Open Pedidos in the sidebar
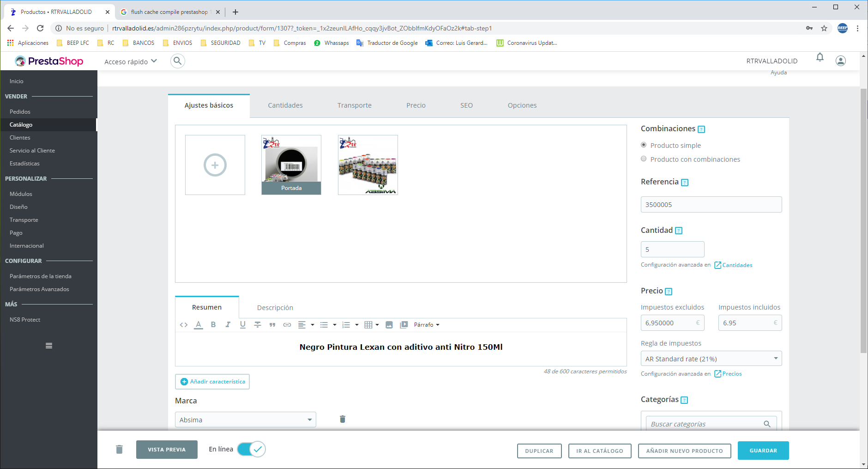 20,112
